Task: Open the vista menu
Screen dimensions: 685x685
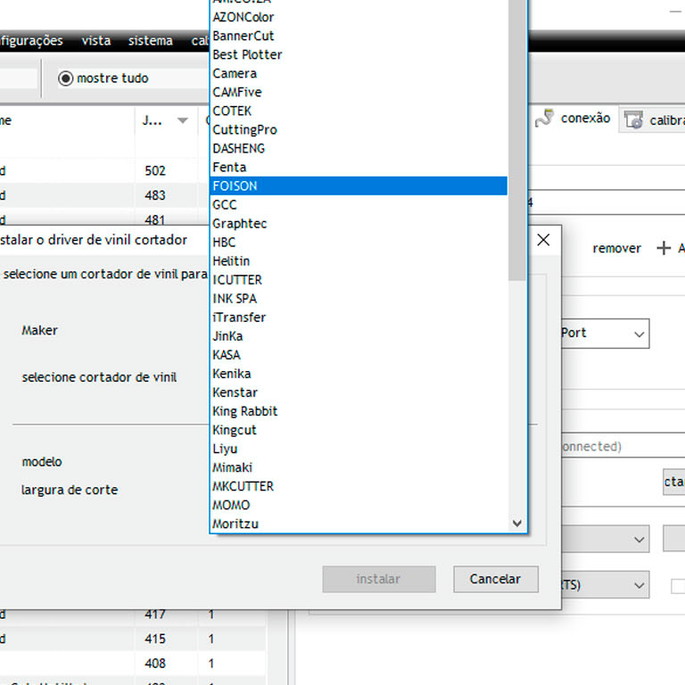Action: click(96, 41)
